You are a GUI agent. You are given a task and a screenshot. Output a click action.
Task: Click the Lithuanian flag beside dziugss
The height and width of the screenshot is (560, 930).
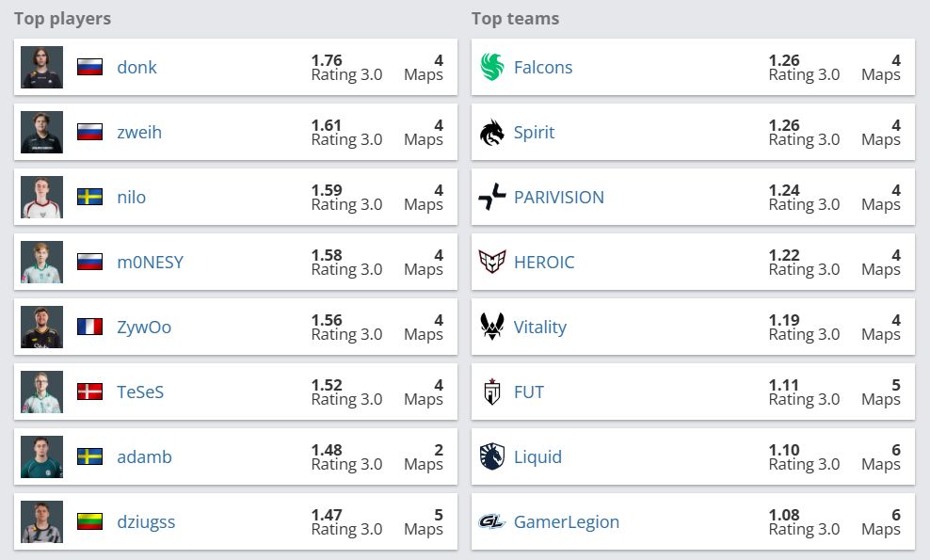click(x=89, y=521)
